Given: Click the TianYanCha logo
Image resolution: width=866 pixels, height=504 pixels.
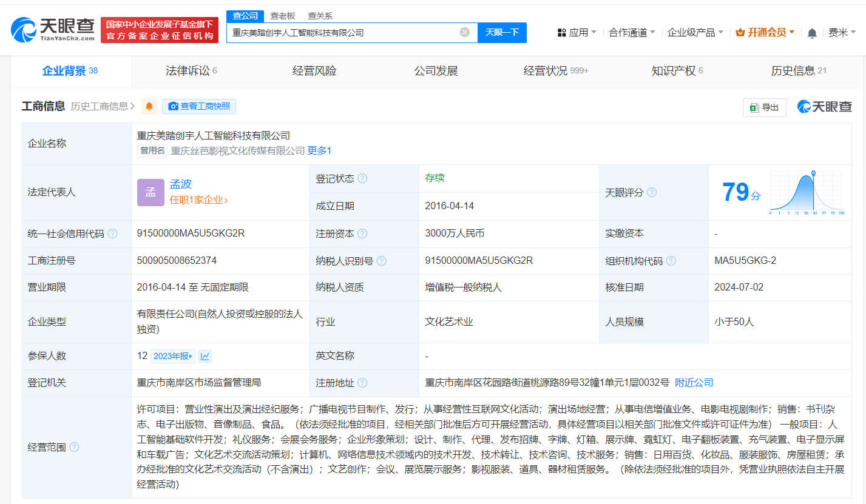Looking at the screenshot, I should [x=53, y=29].
